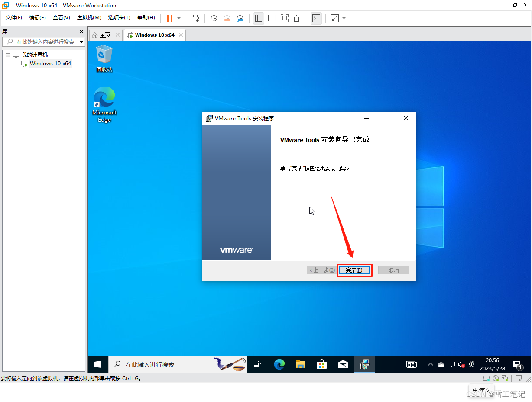Screen dimensions: 532x402
Task: Minimize the VMware Tools installer window
Action: click(367, 118)
